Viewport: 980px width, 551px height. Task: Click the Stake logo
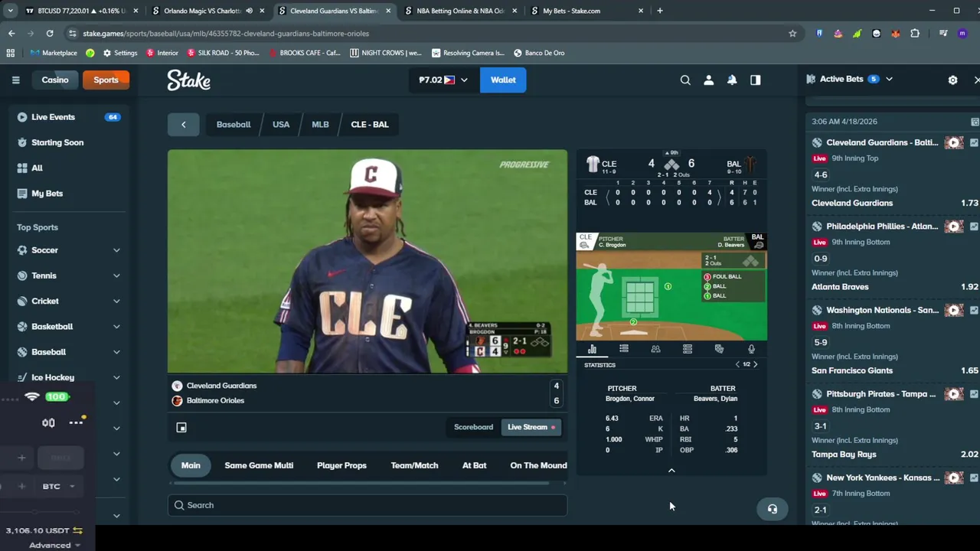tap(189, 80)
